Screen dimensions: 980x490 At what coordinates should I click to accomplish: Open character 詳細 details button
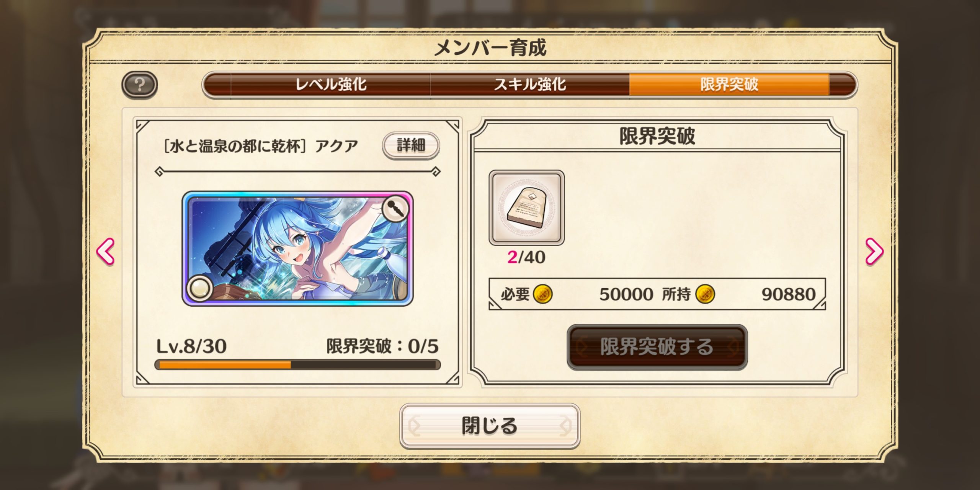tap(411, 145)
